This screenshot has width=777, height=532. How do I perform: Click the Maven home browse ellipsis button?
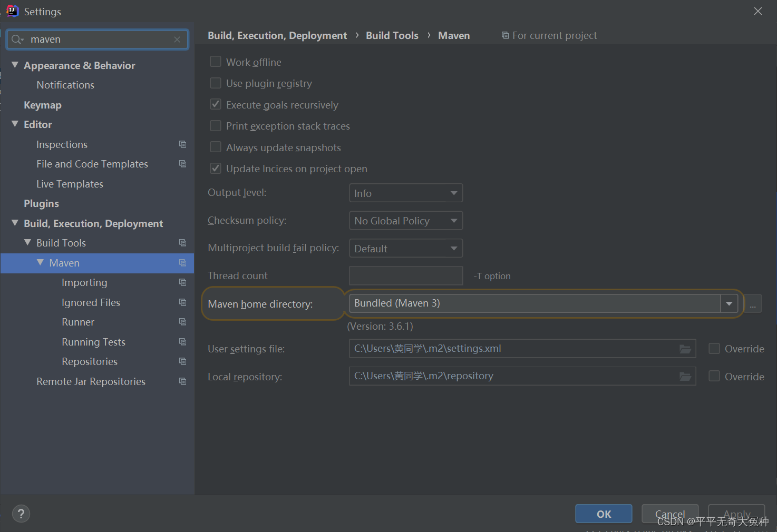(x=753, y=304)
